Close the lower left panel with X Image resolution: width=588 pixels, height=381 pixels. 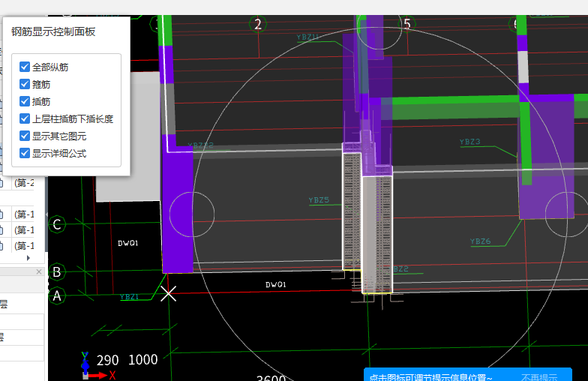[40, 271]
